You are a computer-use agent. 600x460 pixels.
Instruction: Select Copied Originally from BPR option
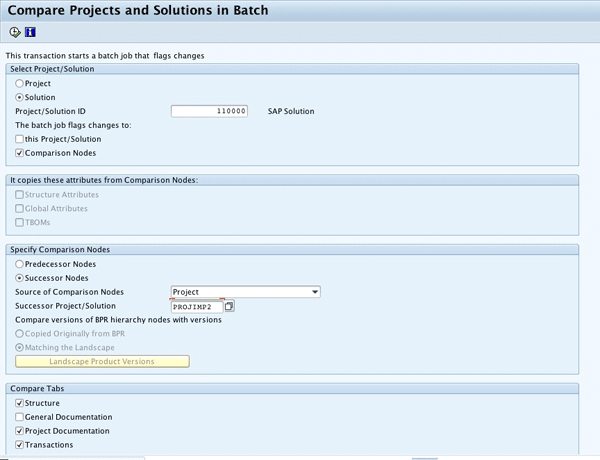click(x=20, y=333)
